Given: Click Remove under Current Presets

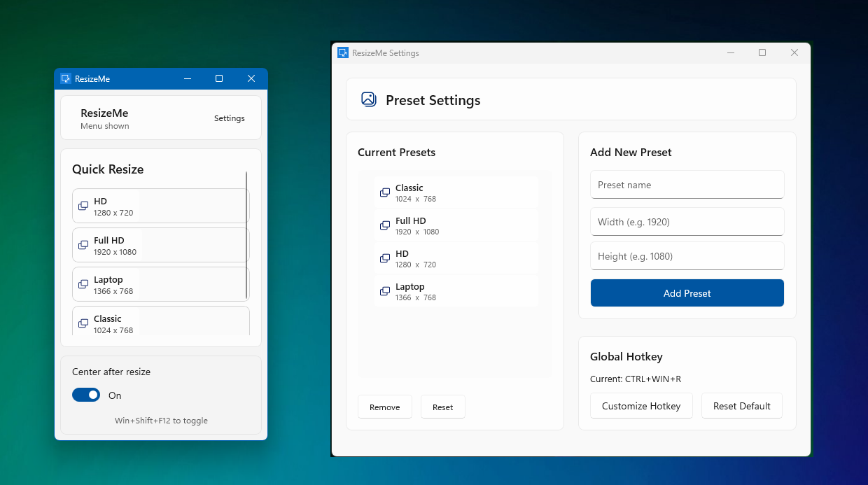Looking at the screenshot, I should (x=384, y=407).
